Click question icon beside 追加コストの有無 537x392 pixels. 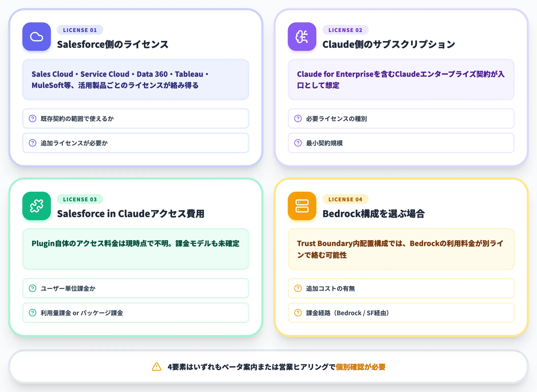[298, 288]
